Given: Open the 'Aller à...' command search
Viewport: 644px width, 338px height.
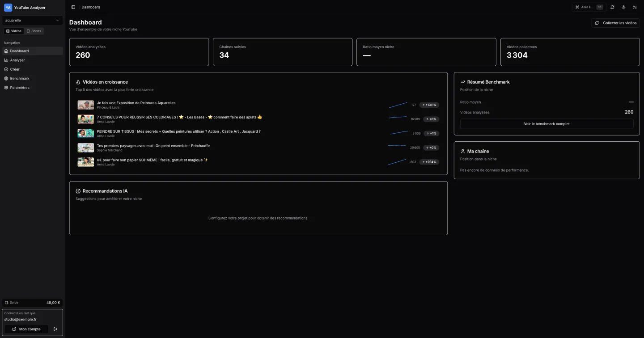Looking at the screenshot, I should point(589,7).
